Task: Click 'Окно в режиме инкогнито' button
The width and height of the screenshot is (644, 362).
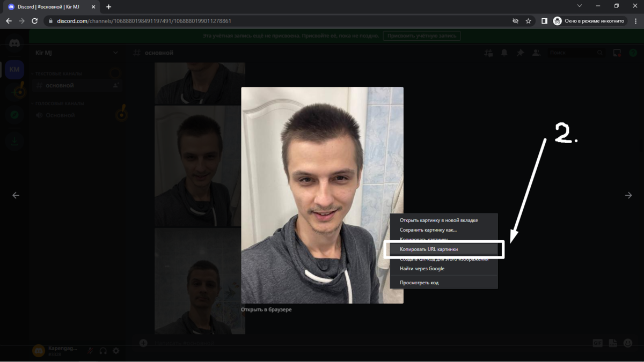Action: point(590,21)
